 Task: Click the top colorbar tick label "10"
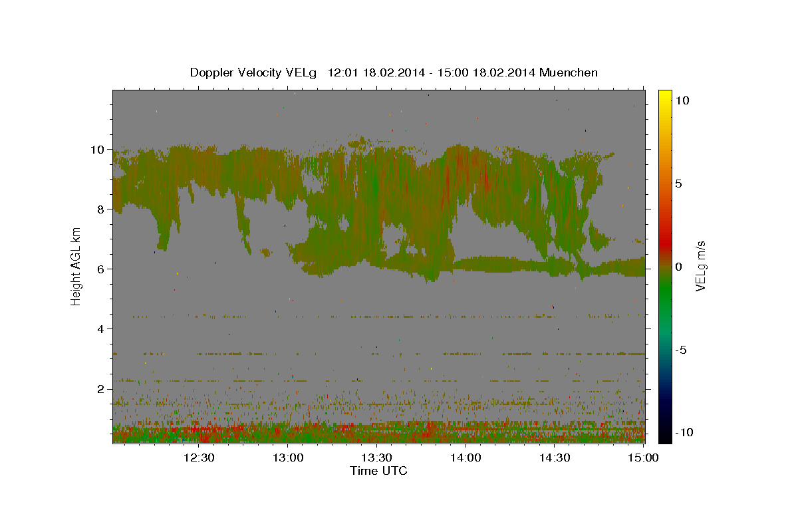tap(683, 100)
